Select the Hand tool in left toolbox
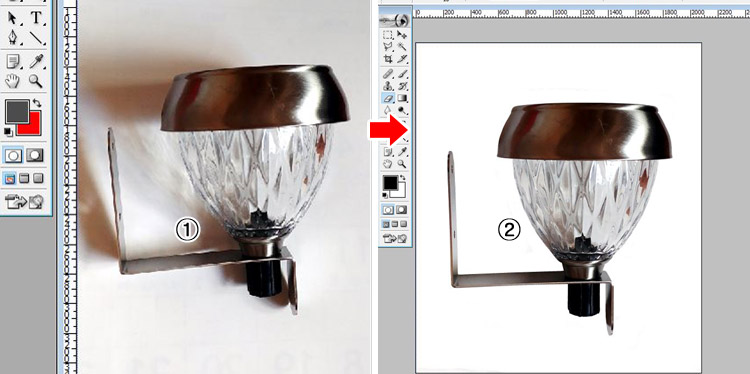 pos(12,80)
